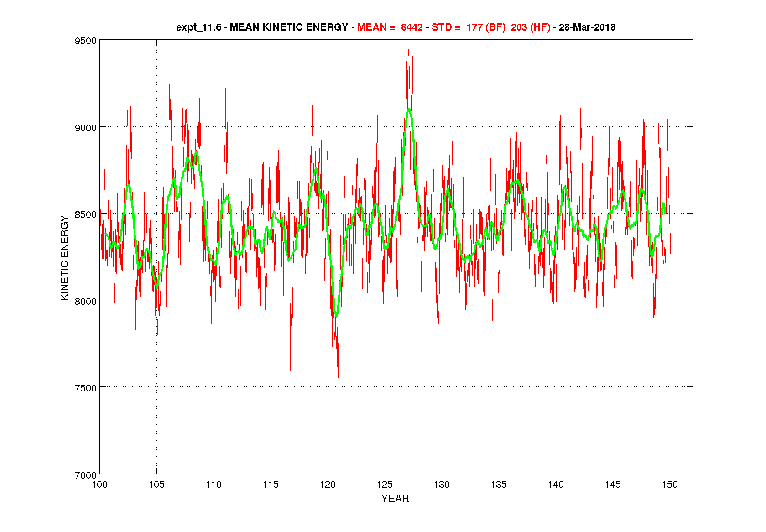This screenshot has height=532, width=766.
Task: Select the 135 x-axis tick label
Action: click(x=499, y=485)
